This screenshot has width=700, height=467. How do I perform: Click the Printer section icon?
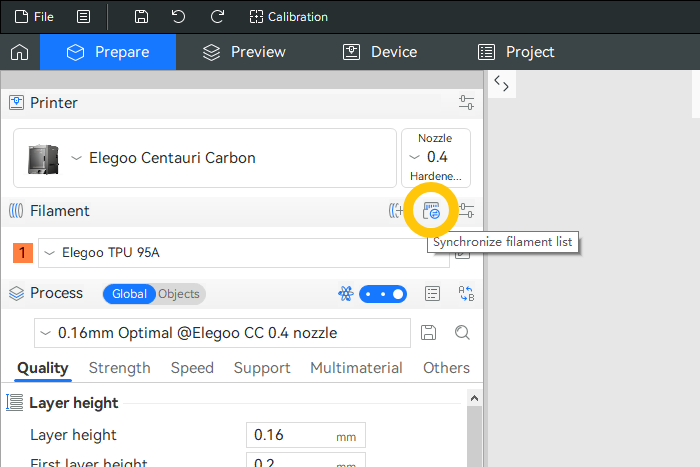pos(17,103)
